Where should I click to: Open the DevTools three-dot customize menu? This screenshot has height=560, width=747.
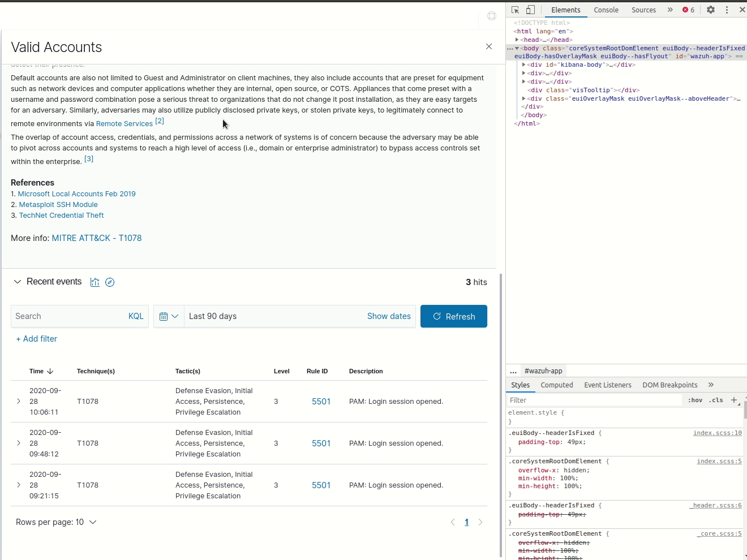[727, 10]
